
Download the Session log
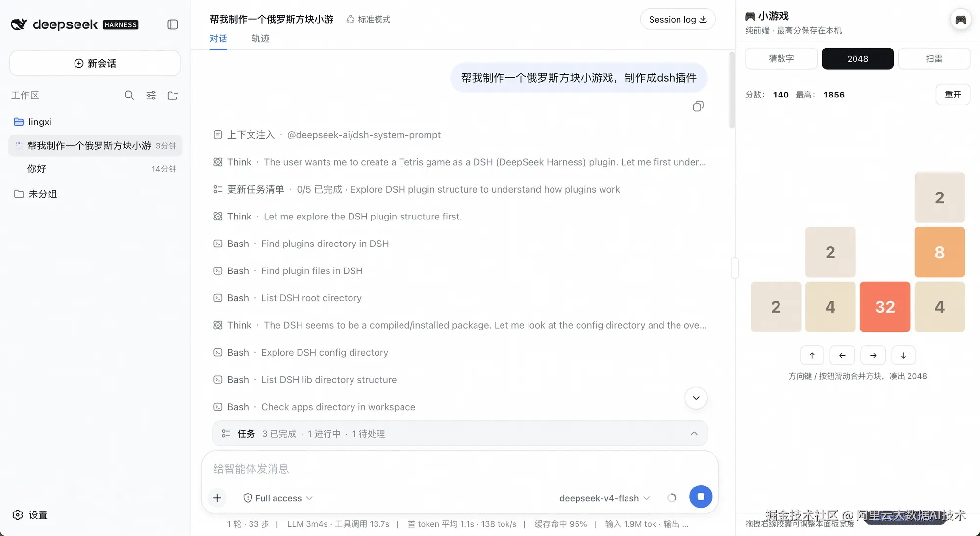pos(678,19)
